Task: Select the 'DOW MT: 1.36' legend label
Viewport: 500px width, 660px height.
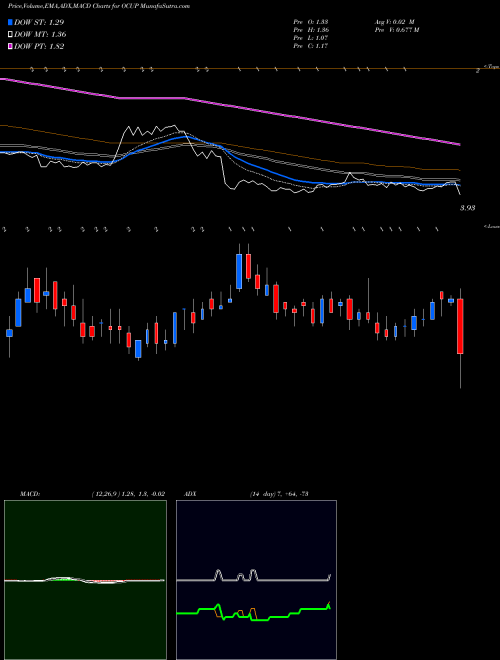Action: (40, 35)
